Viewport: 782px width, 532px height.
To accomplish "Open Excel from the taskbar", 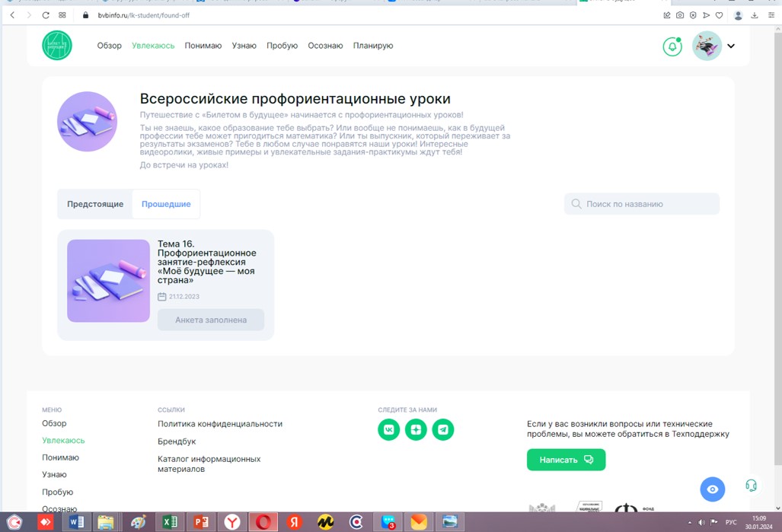I will click(x=170, y=522).
